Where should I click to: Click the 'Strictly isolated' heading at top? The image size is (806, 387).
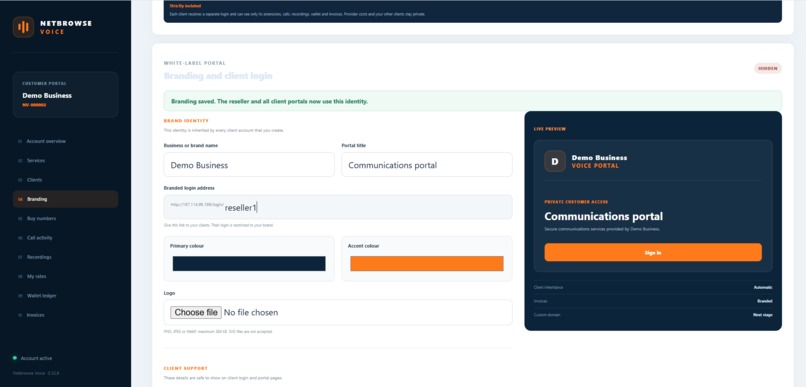pos(186,6)
